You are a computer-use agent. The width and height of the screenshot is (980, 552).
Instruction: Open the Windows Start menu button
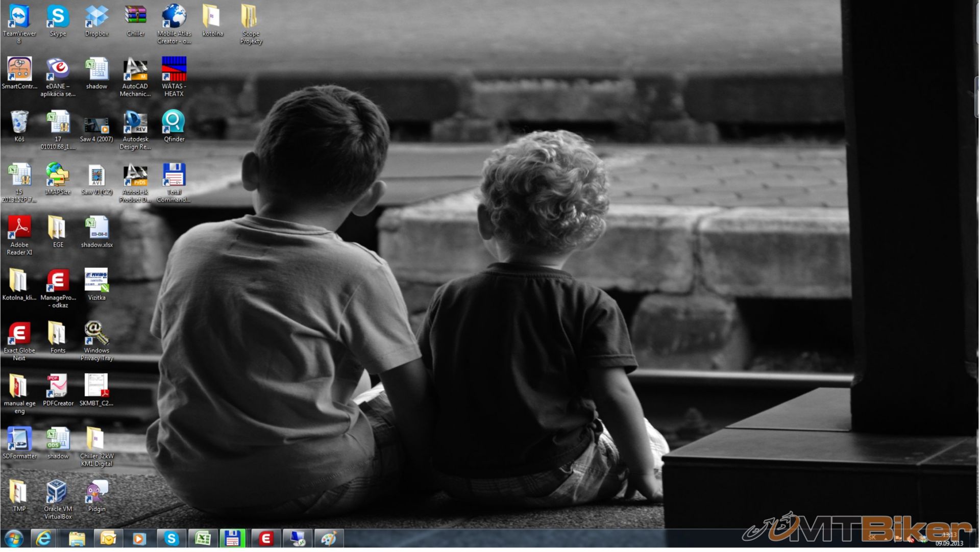pos(13,538)
